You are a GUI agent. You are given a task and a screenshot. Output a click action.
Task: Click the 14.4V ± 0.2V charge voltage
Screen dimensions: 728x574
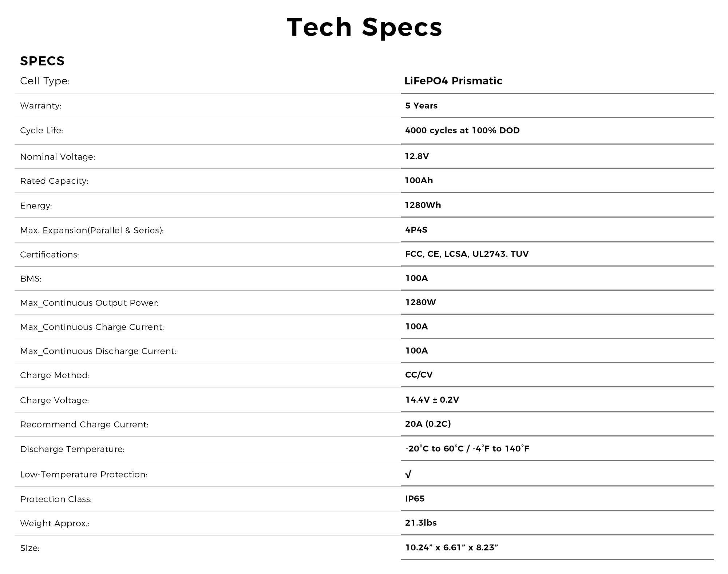tap(432, 400)
